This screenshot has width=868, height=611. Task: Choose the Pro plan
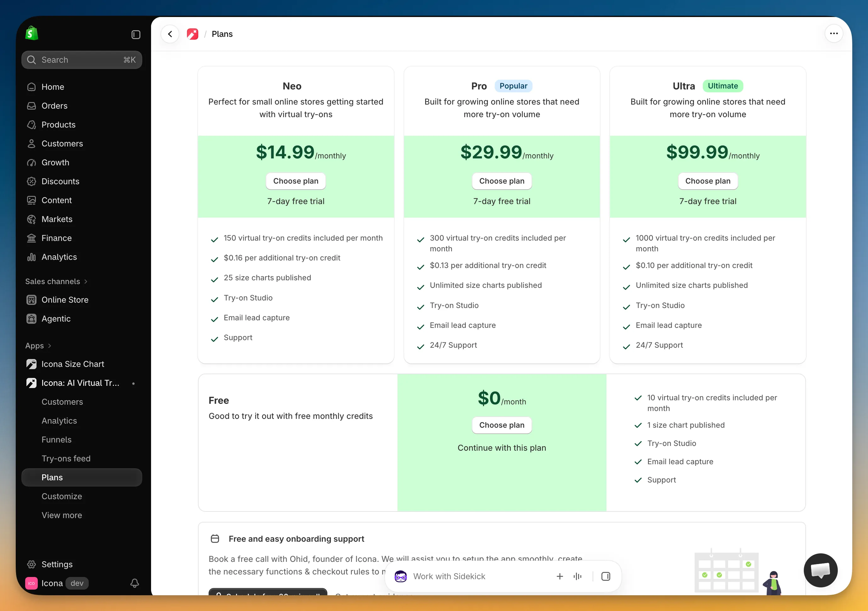click(x=502, y=181)
